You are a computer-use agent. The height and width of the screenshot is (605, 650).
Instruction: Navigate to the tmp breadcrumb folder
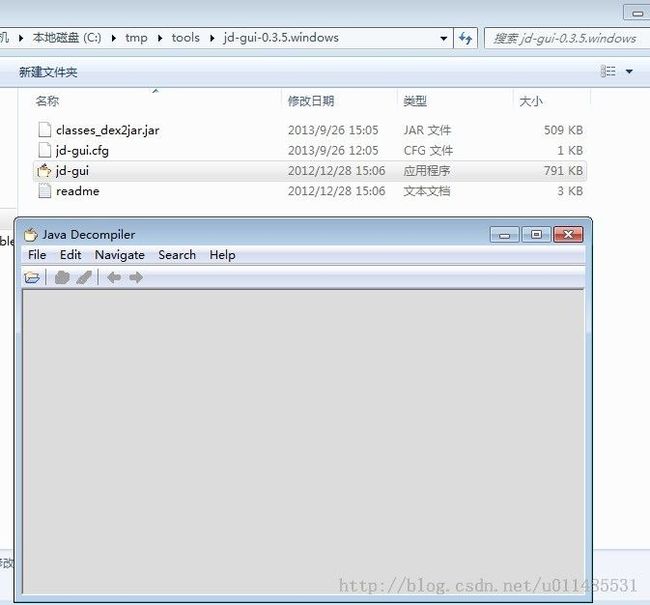[136, 38]
